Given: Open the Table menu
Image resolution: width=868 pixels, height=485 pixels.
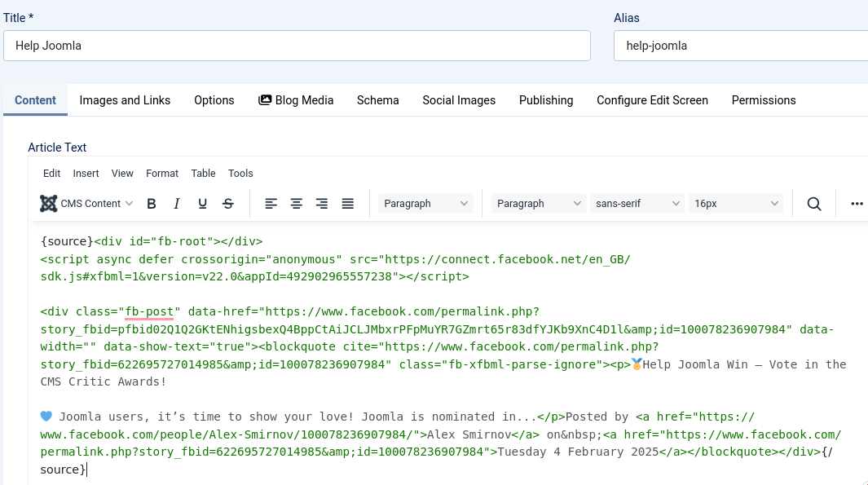Looking at the screenshot, I should point(203,174).
